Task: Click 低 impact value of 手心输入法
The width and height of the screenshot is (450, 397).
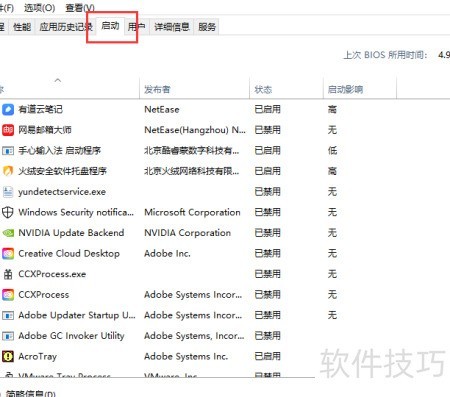Action: point(332,151)
